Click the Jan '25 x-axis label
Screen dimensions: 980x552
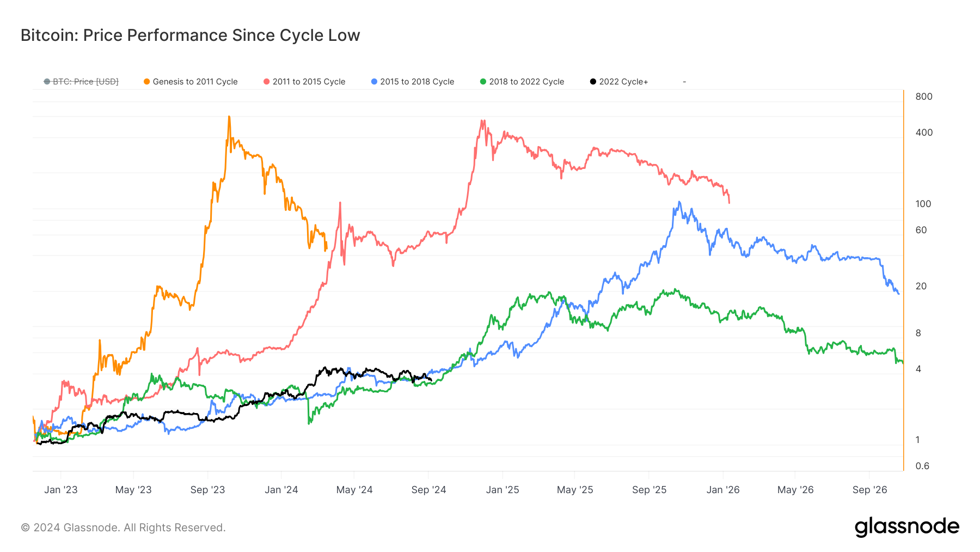(502, 490)
